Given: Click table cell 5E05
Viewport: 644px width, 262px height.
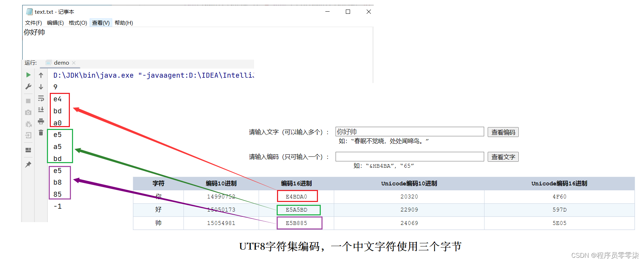Looking at the screenshot, I should (x=560, y=223).
